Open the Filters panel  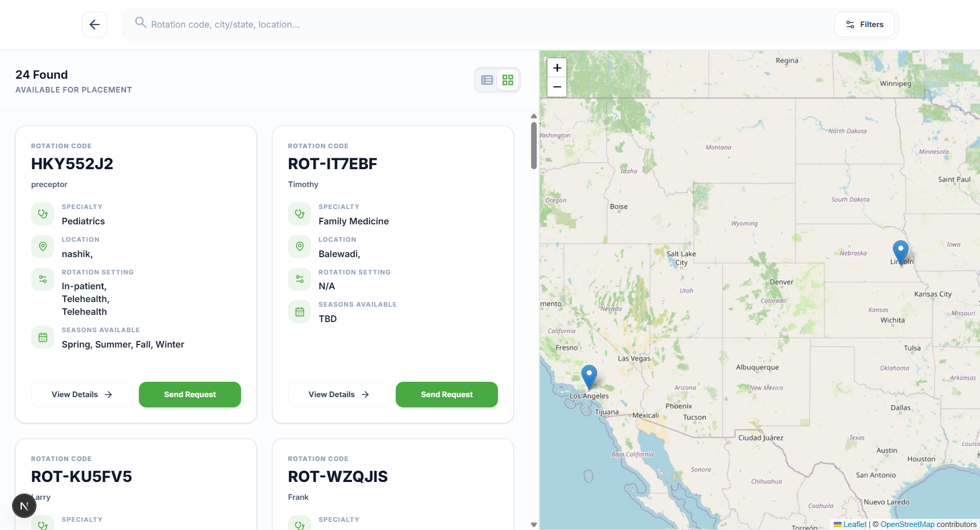coord(865,25)
